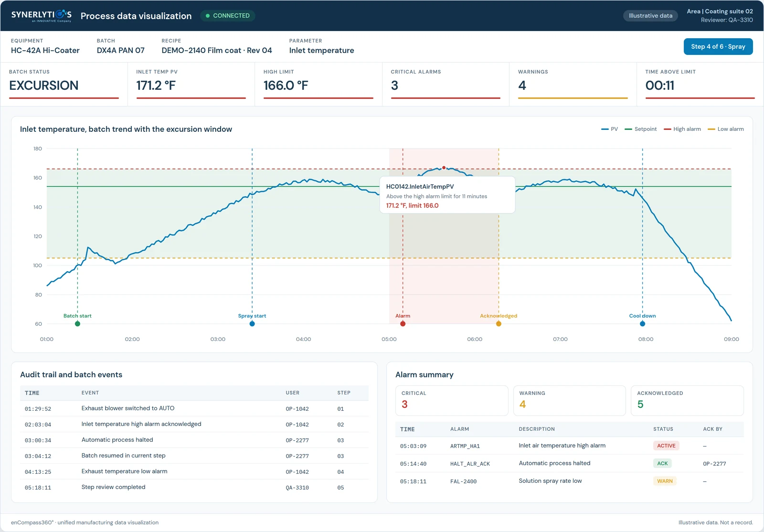Click the CONNECTED status pill

click(x=228, y=16)
